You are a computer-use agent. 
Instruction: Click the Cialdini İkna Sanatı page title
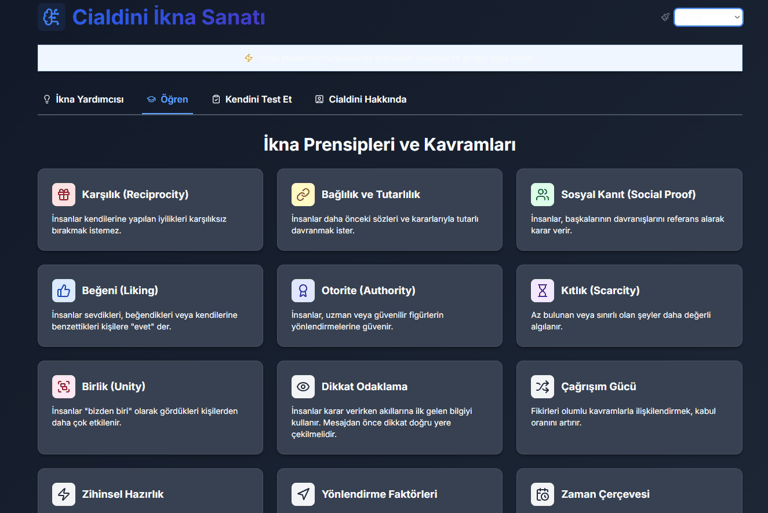[168, 17]
